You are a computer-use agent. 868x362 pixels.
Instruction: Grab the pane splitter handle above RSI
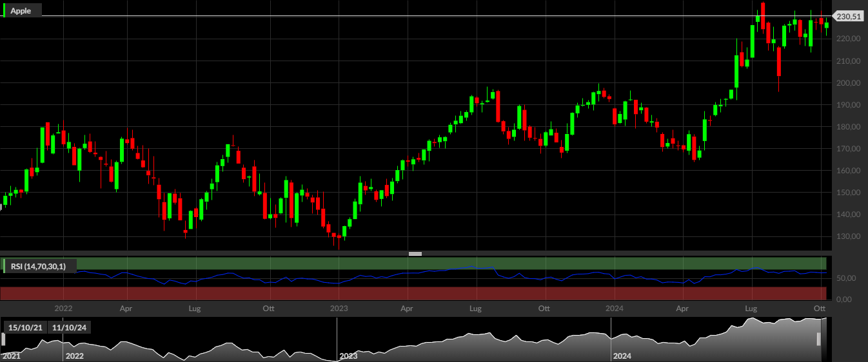[415, 254]
